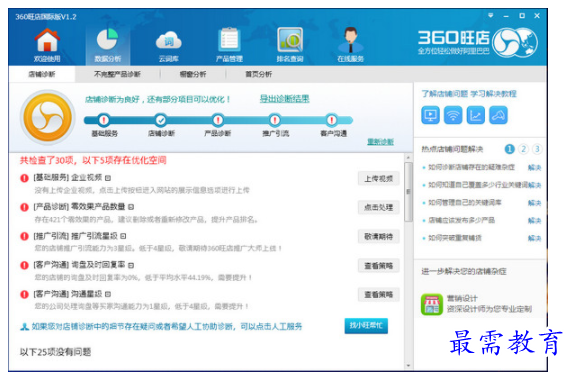This screenshot has height=374, width=571.
Task: Click 解决 for 如何诊断店铺存在的疑难杂症
Action: (x=535, y=168)
